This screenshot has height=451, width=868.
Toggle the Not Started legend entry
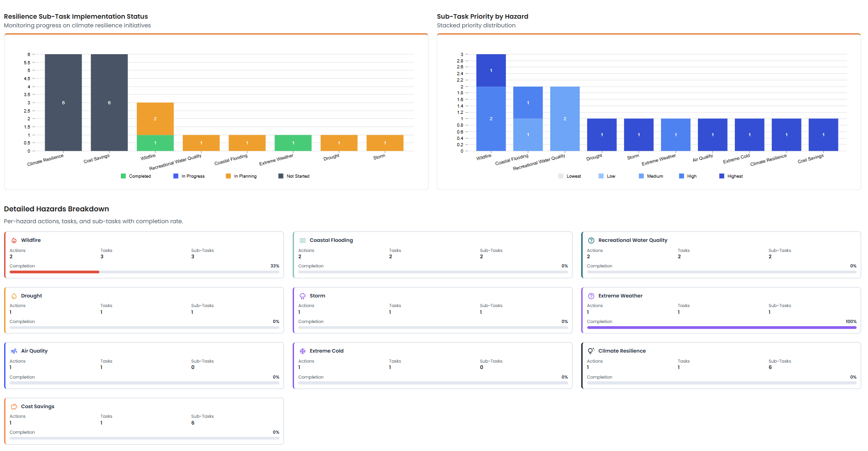(294, 176)
